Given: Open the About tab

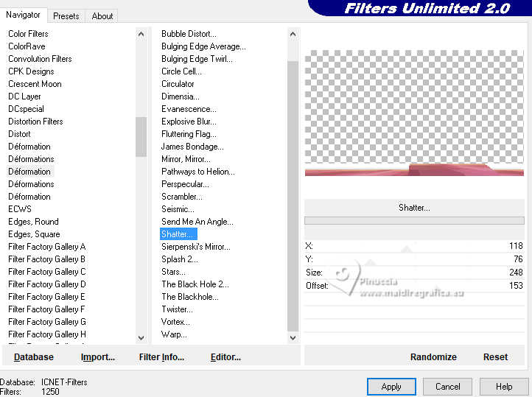Looking at the screenshot, I should tap(102, 16).
